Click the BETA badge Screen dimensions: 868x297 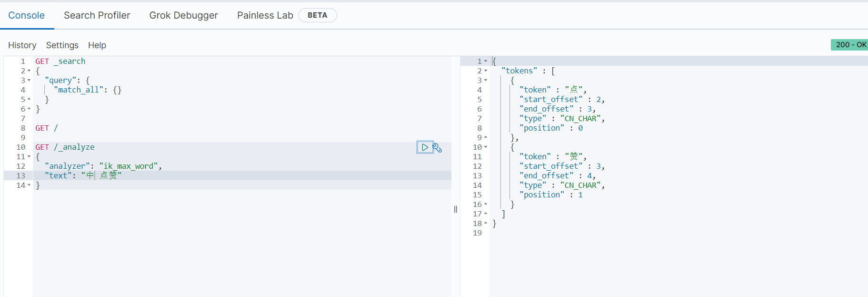pyautogui.click(x=318, y=15)
